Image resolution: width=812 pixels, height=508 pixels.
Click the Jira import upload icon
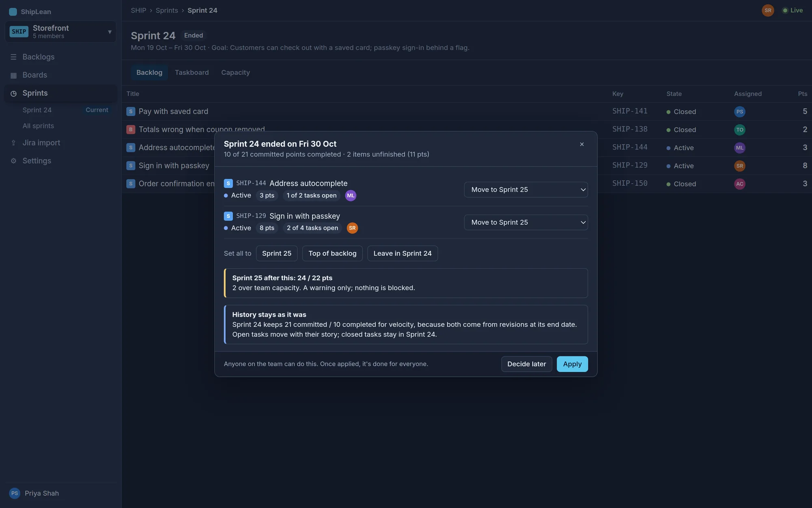point(13,143)
